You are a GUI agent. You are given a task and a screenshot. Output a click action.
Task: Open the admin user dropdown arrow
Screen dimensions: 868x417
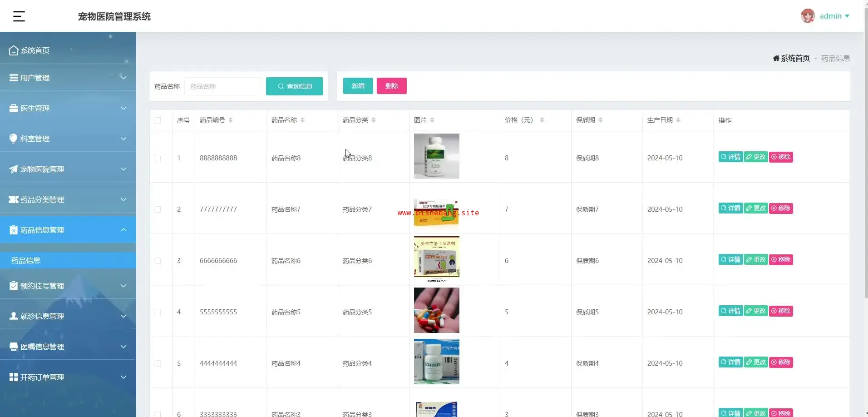[847, 16]
